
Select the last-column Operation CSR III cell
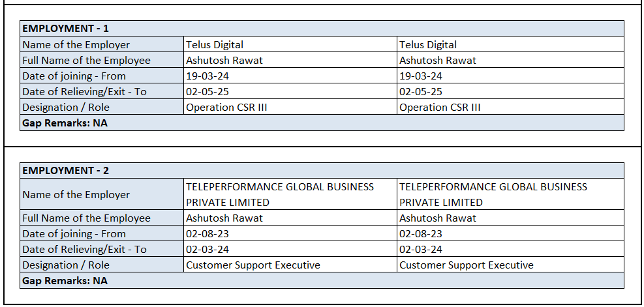(440, 108)
